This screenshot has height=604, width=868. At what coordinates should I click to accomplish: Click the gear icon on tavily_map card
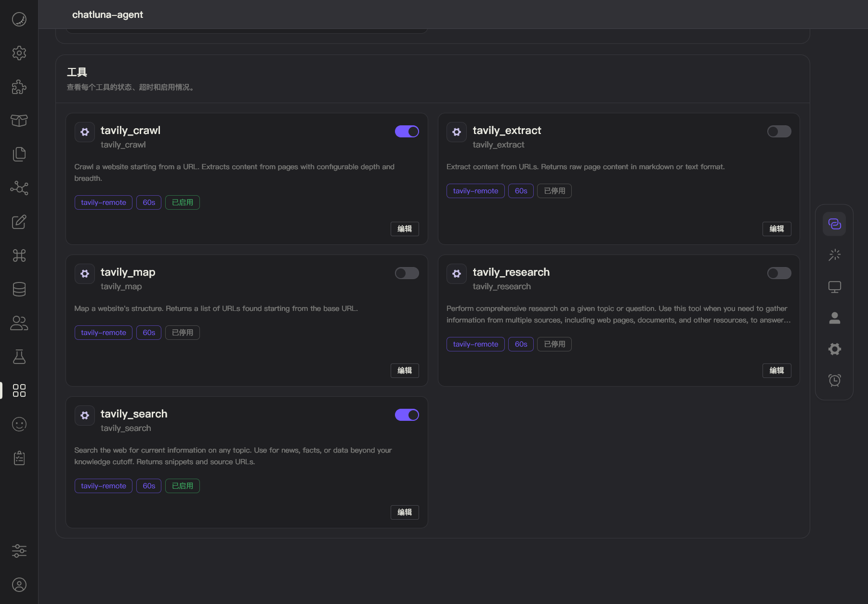(85, 274)
